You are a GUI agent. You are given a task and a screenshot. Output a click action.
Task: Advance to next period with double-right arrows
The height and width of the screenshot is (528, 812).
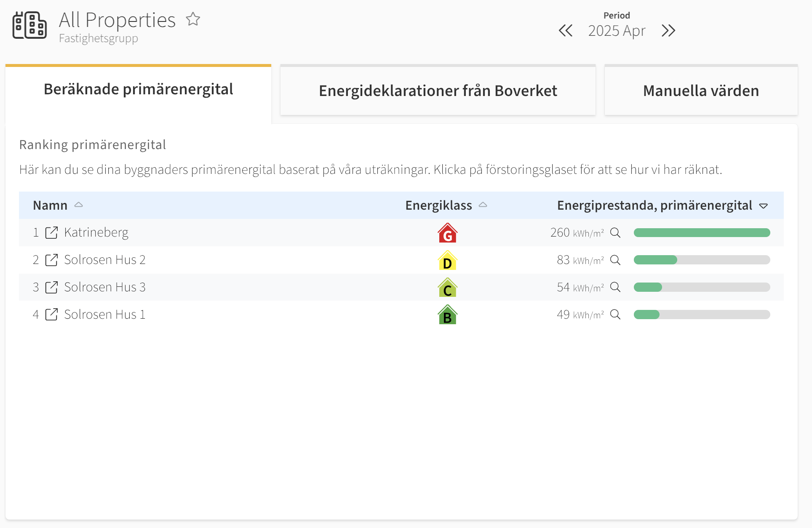pyautogui.click(x=668, y=31)
